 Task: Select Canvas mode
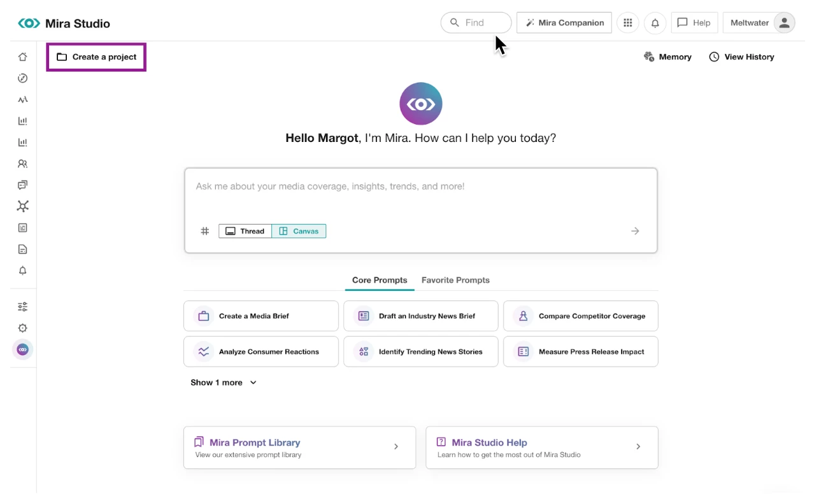pyautogui.click(x=299, y=231)
